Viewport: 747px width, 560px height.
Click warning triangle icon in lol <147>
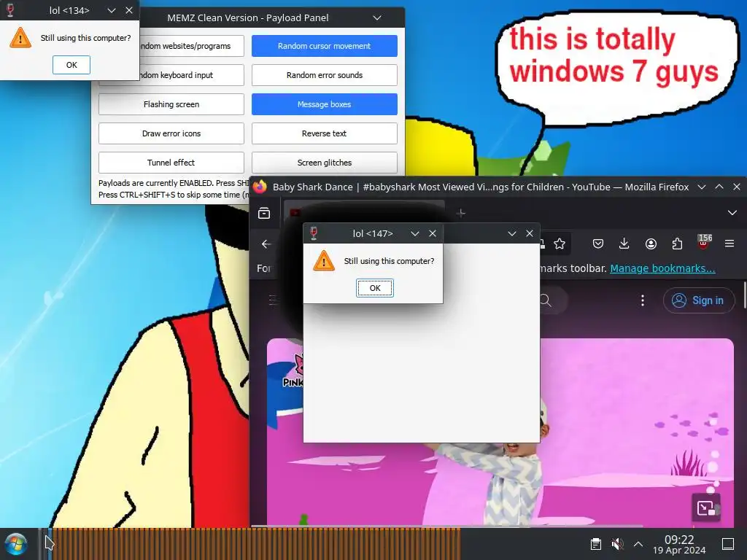(324, 260)
